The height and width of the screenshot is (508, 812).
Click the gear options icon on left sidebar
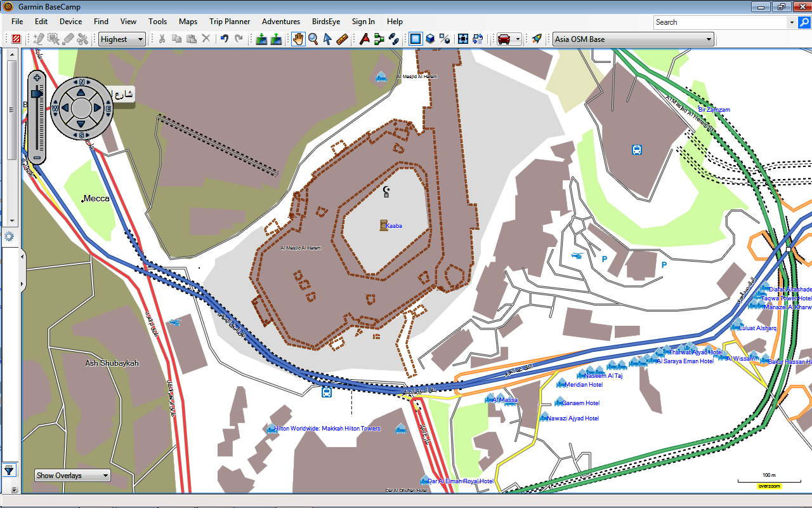9,236
